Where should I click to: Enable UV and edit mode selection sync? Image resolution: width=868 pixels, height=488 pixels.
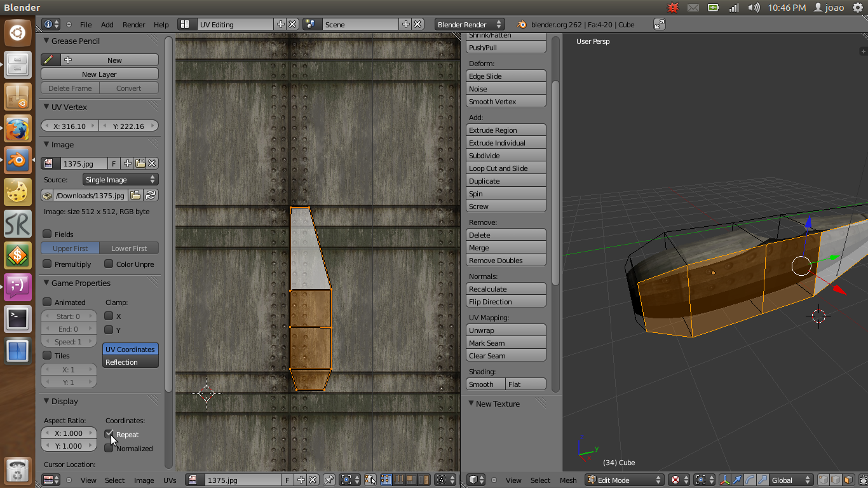[371, 480]
